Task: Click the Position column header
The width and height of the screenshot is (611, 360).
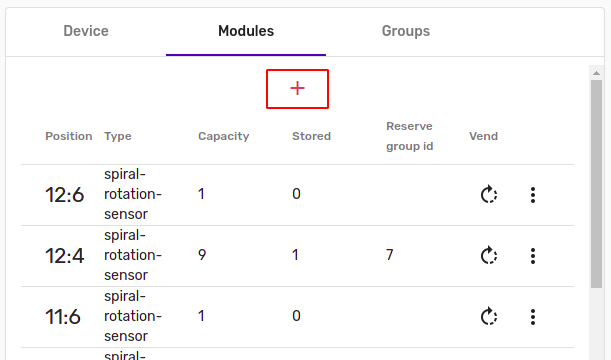Action: [69, 136]
